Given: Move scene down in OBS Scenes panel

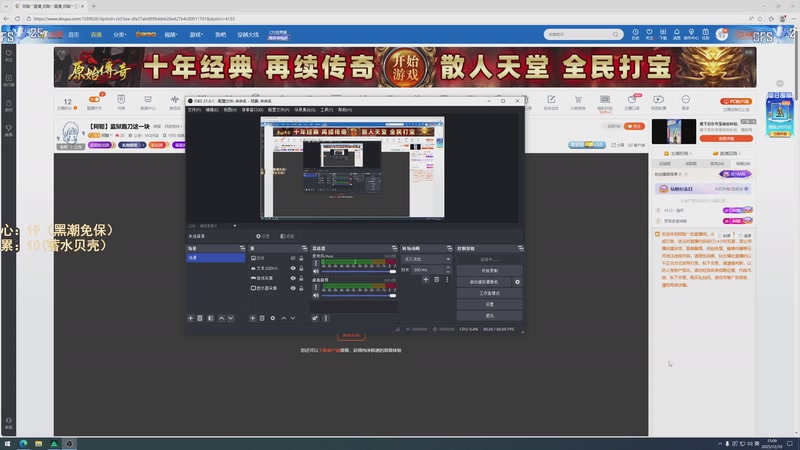Looking at the screenshot, I should click(x=231, y=318).
